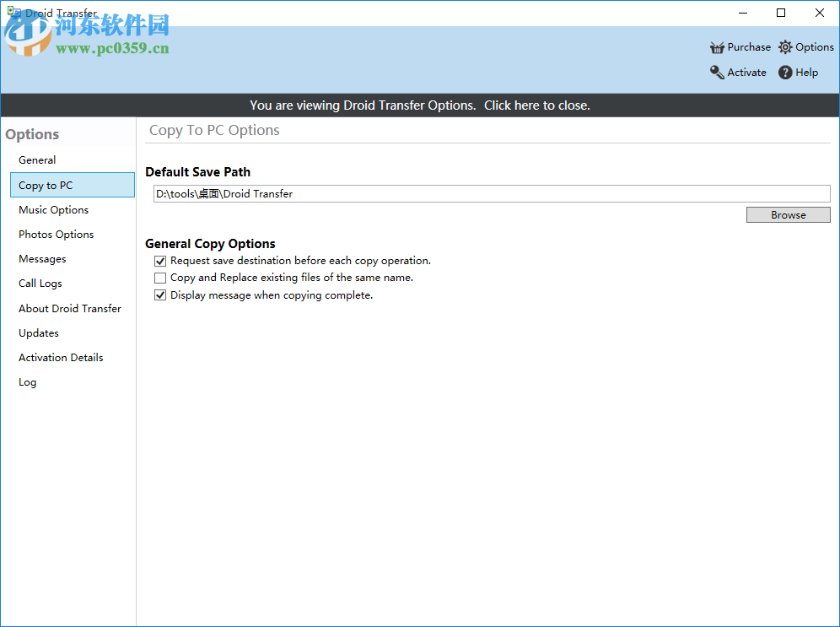View Activation Details
Image resolution: width=840 pixels, height=627 pixels.
pyautogui.click(x=61, y=357)
